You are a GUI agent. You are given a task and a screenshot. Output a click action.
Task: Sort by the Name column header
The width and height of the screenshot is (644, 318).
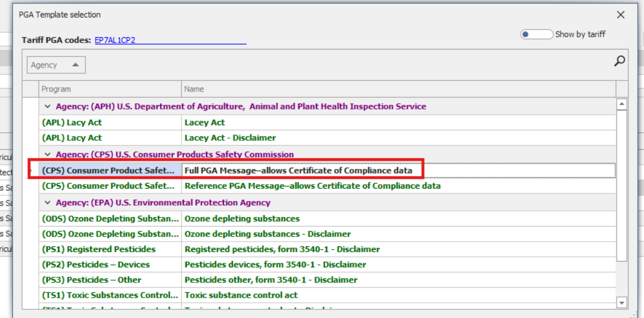pyautogui.click(x=399, y=89)
